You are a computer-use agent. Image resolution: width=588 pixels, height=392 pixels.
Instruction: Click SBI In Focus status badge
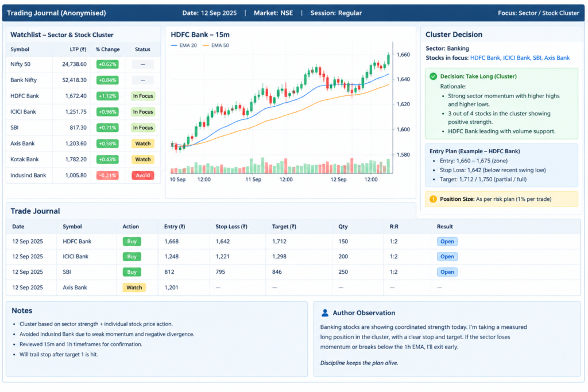[143, 127]
